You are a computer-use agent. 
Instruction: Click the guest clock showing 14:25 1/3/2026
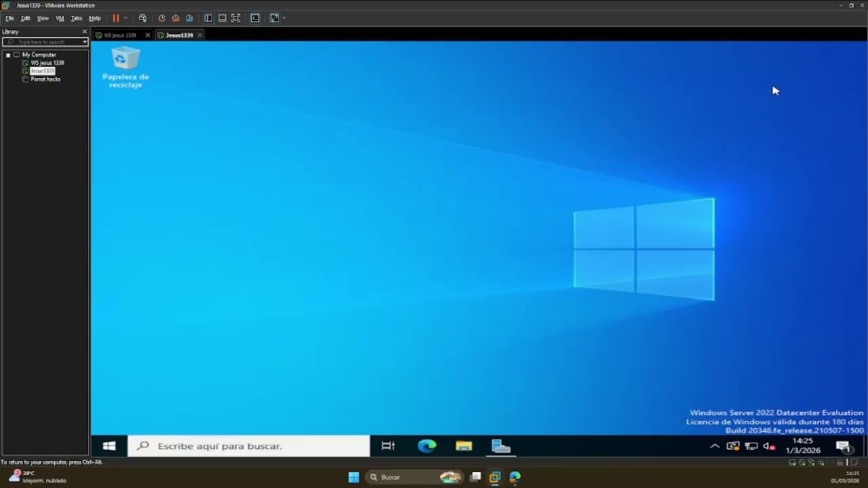[x=803, y=446]
